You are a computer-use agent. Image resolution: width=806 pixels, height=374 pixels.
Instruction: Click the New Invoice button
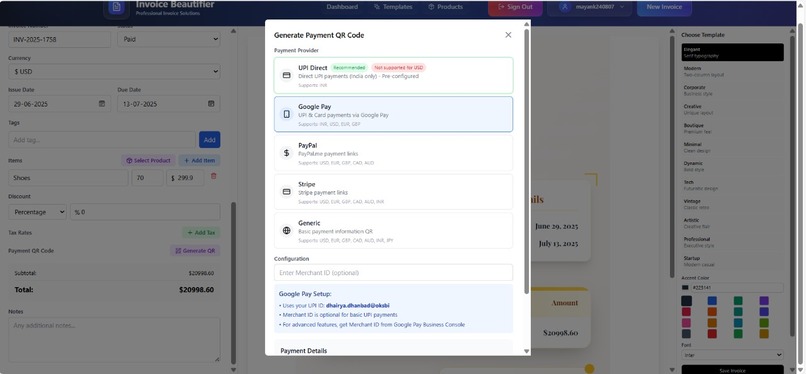[664, 7]
